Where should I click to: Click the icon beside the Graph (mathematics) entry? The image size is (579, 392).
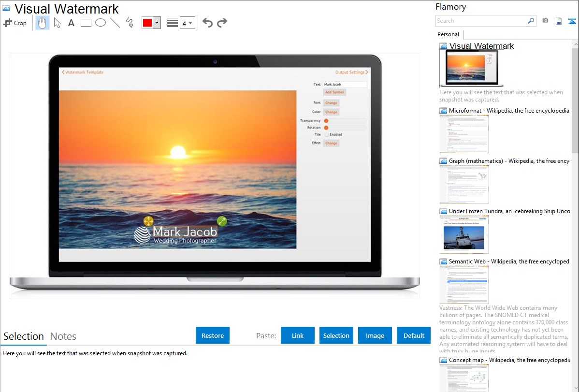click(x=443, y=161)
